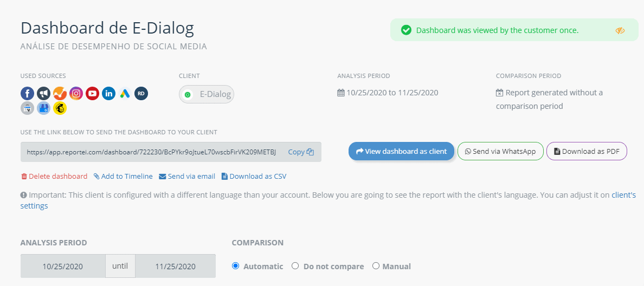Click the LinkedIn source icon
This screenshot has height=286, width=644.
109,94
